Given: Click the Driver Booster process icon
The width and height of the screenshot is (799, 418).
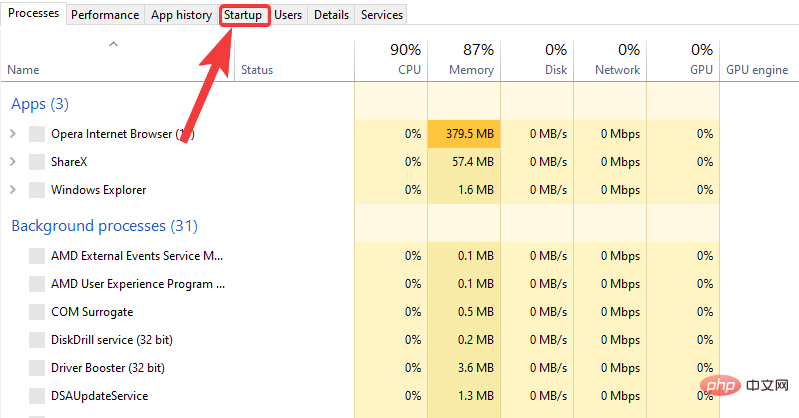Looking at the screenshot, I should point(37,368).
